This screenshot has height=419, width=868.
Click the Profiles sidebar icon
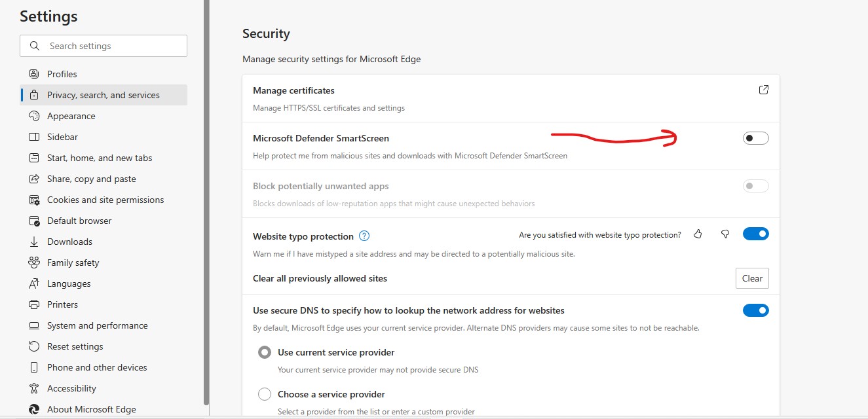[34, 74]
